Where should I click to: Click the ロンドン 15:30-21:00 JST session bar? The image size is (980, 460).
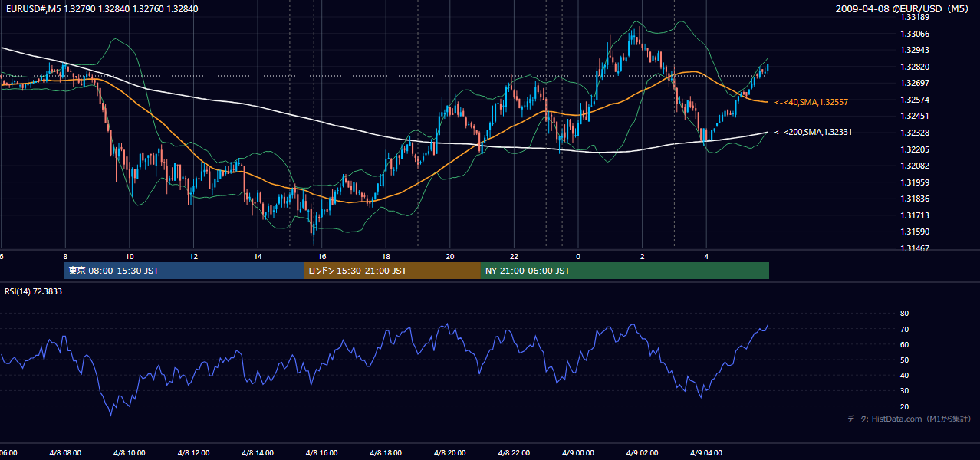coord(393,271)
